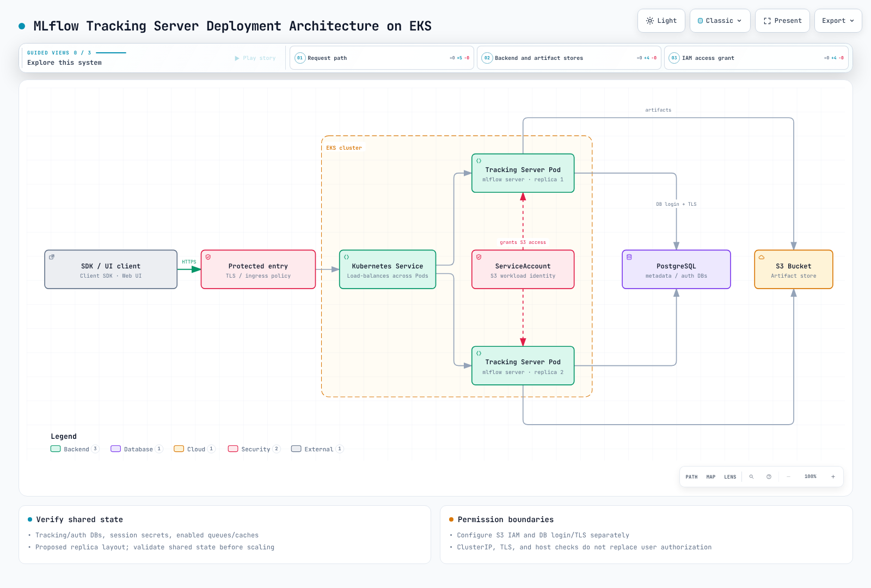The image size is (871, 588).
Task: Expand the Export menu
Action: tap(838, 21)
